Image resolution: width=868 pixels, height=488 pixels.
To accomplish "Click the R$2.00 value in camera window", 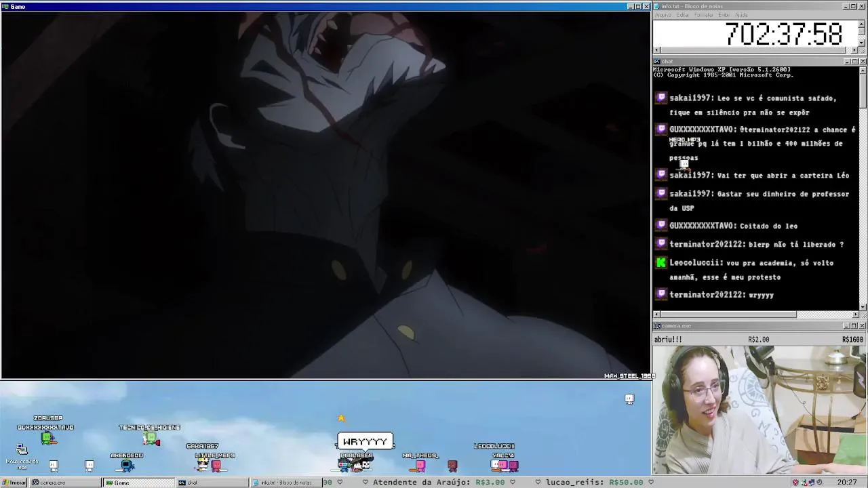I will (x=759, y=340).
